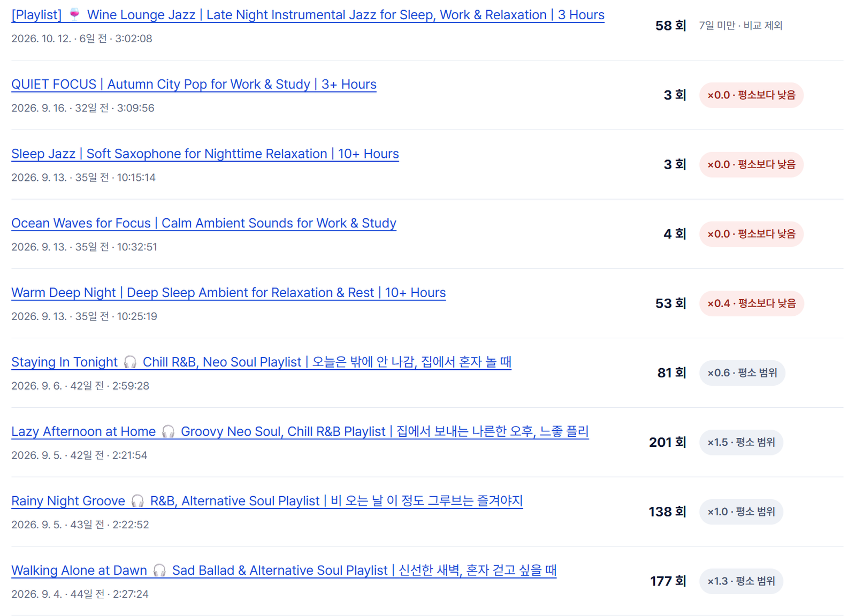Open Rainy Night Groove playlist link
This screenshot has height=616, width=856.
267,501
